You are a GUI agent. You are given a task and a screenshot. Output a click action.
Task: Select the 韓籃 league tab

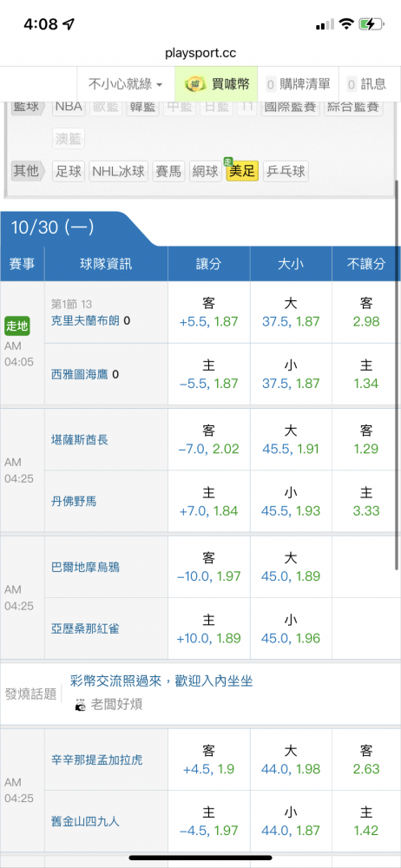click(143, 107)
